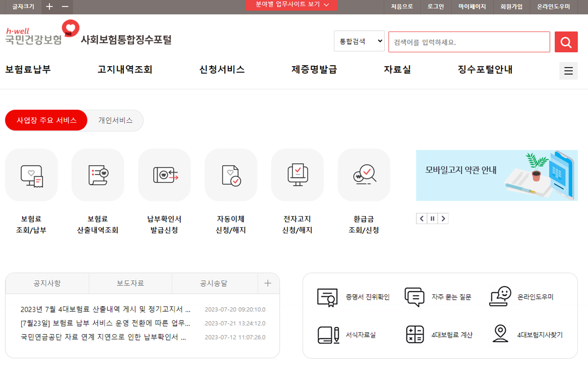Open the 제증명발급 menu
This screenshot has height=368, width=588.
click(x=314, y=70)
